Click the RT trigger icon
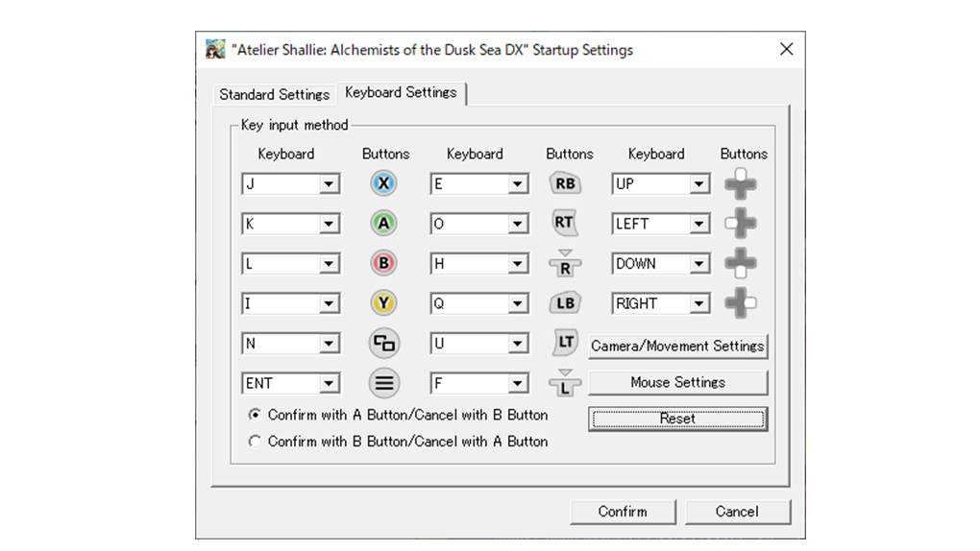 (565, 223)
